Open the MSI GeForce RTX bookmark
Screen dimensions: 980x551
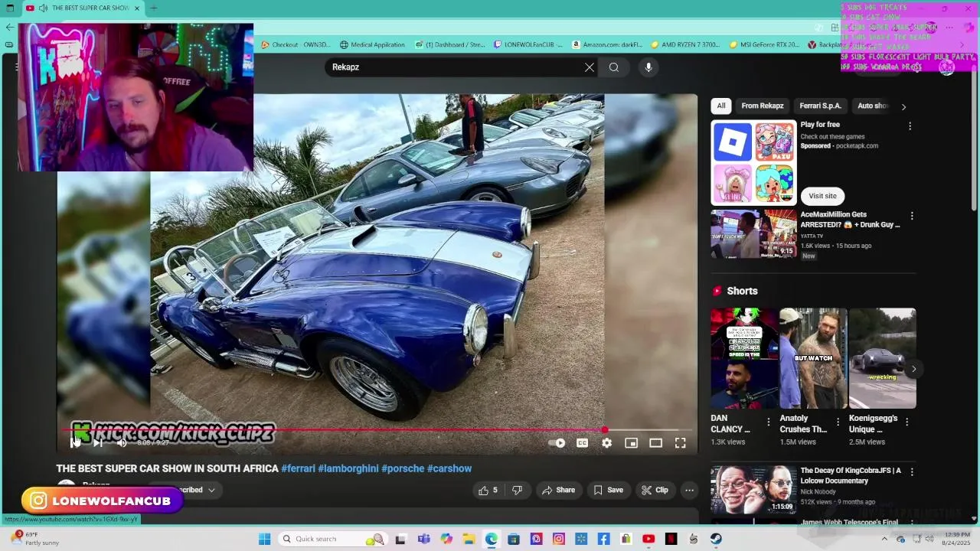click(764, 44)
